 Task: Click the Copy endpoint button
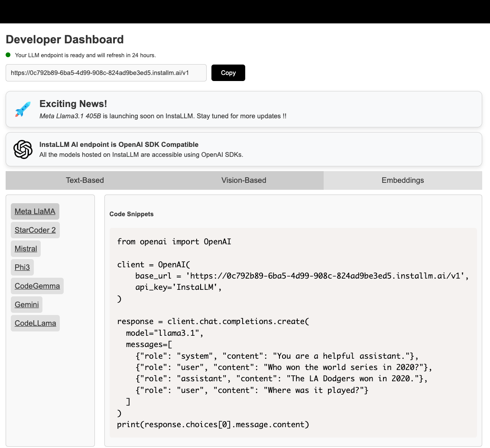pos(228,73)
